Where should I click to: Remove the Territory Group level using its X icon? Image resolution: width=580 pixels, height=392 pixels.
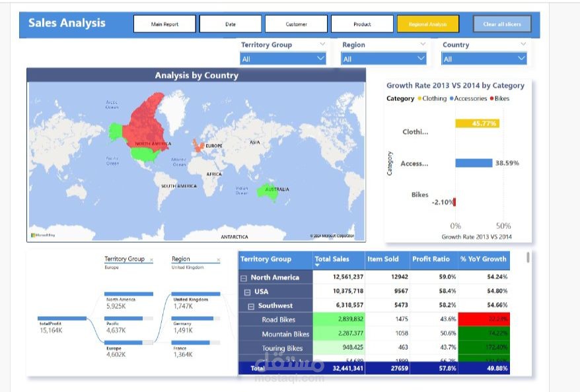coord(151,258)
